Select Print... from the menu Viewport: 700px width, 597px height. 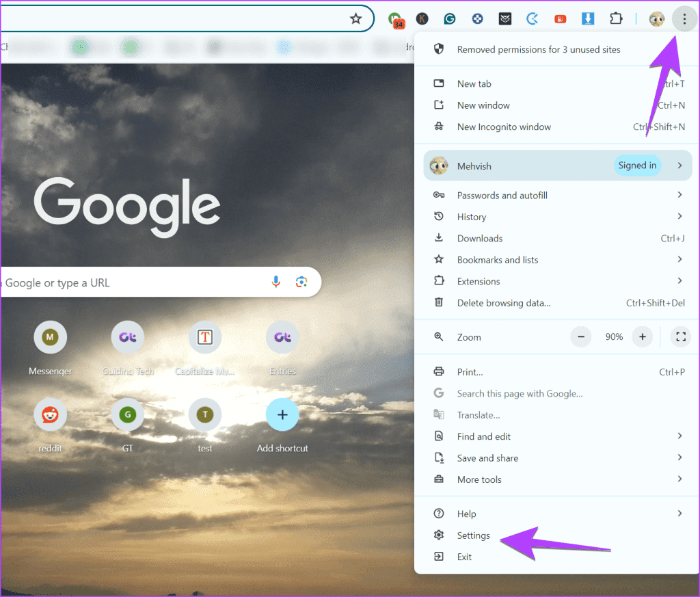556,372
